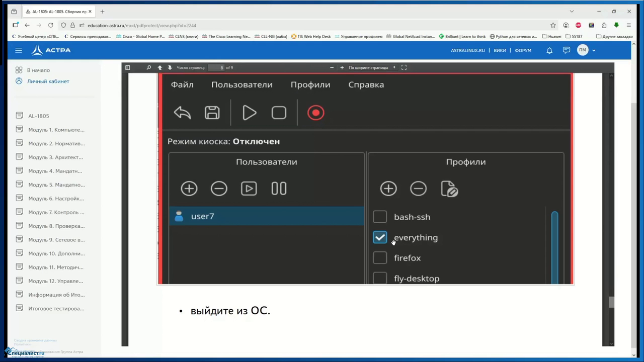This screenshot has width=644, height=362.
Task: Open the tracking protection shield icon
Action: click(63, 25)
